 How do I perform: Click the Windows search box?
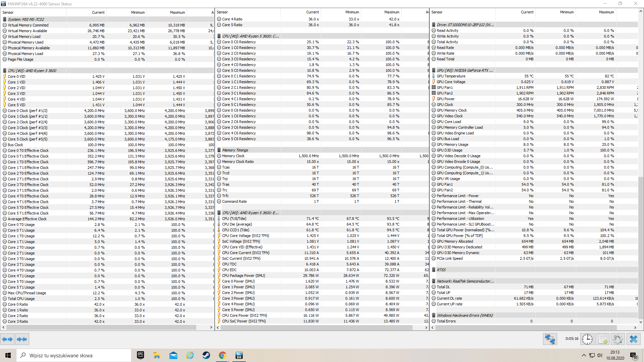pyautogui.click(x=74, y=355)
